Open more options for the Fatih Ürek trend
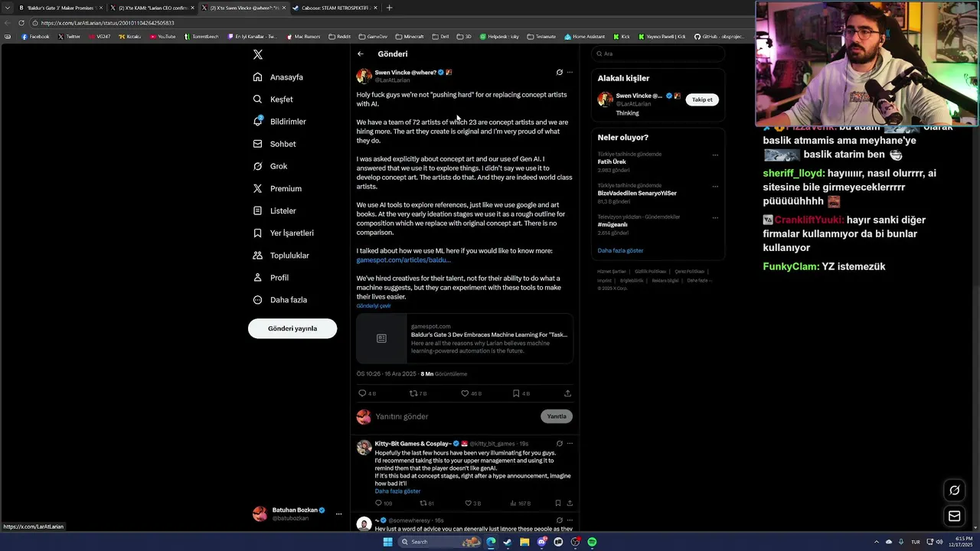 [715, 155]
